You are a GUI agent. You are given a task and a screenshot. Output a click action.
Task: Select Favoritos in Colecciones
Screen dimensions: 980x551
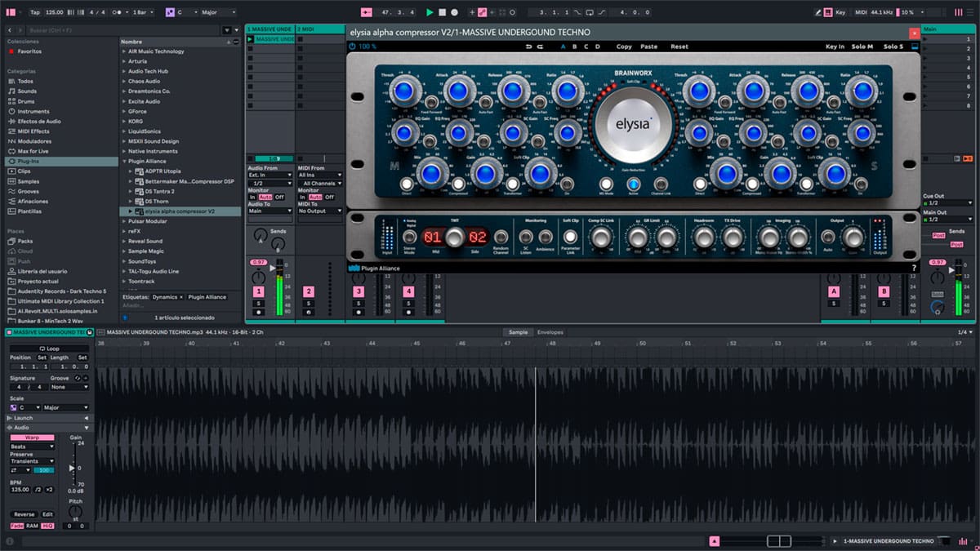pyautogui.click(x=29, y=51)
